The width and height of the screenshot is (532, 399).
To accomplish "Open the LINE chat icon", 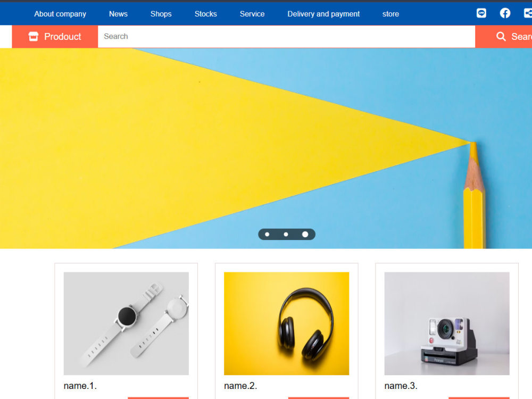I will click(481, 13).
